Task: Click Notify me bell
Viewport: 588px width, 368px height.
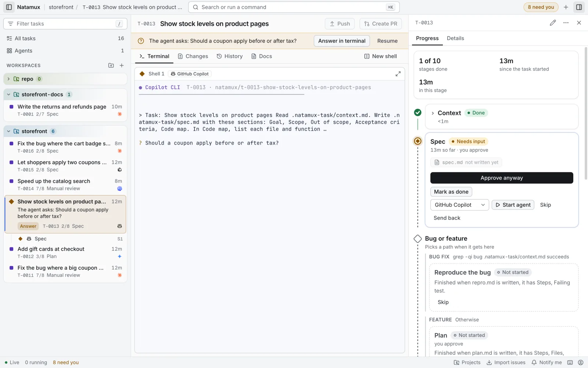Action: [546, 362]
